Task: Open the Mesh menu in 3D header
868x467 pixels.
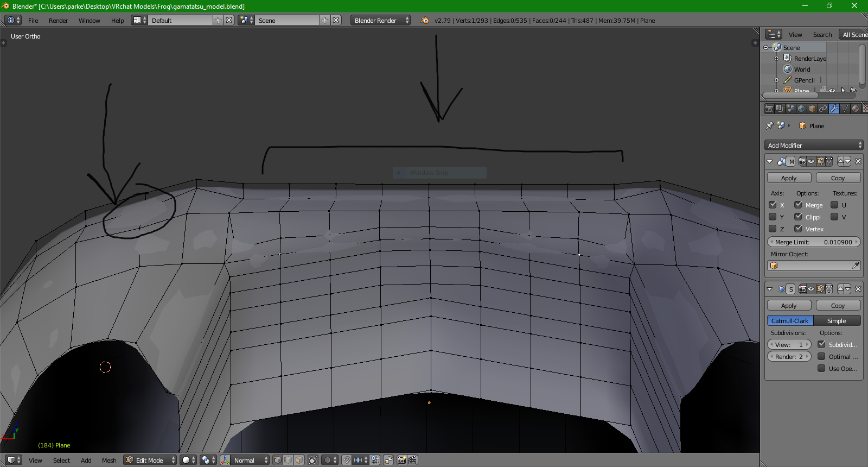Action: [x=109, y=460]
